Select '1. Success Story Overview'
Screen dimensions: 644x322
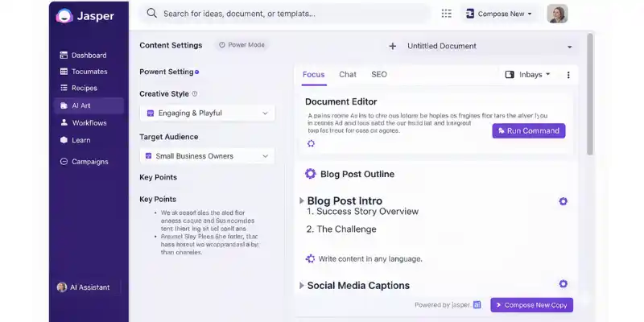coord(363,212)
